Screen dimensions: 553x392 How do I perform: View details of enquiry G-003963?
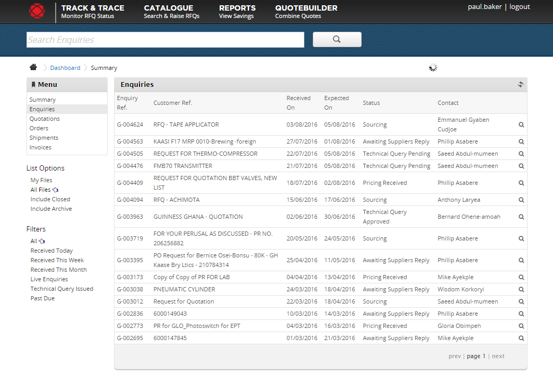(x=521, y=217)
